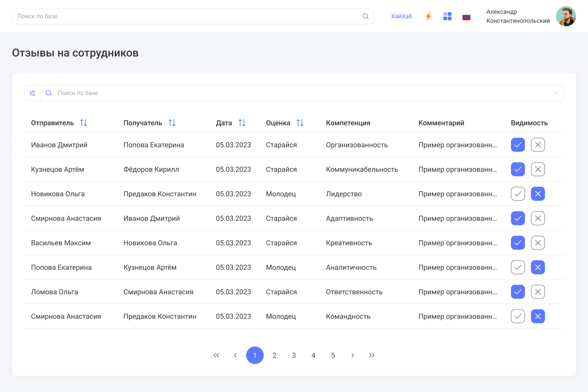Click the Видимость column header

click(x=529, y=123)
